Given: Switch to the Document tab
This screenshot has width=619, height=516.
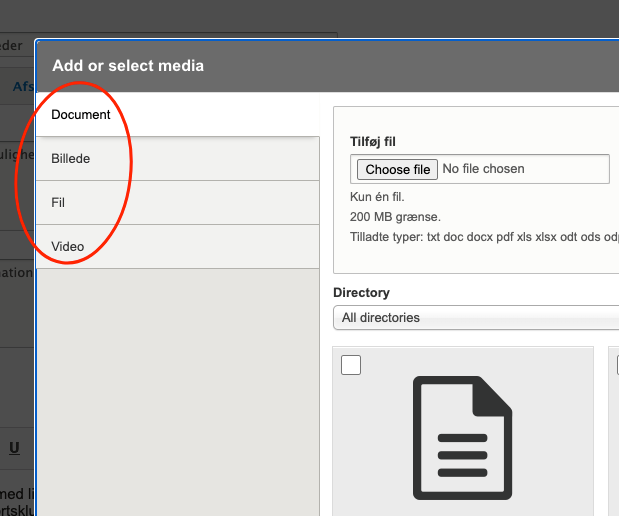Looking at the screenshot, I should tap(81, 115).
